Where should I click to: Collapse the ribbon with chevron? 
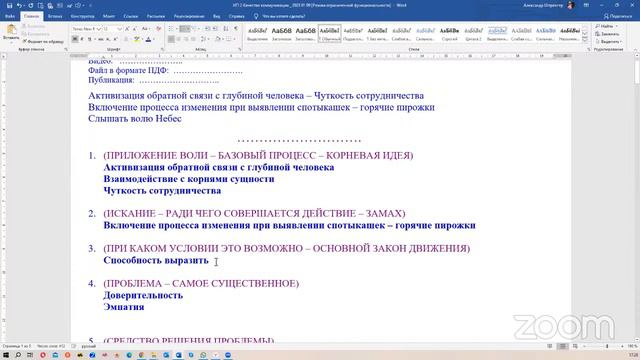click(x=635, y=49)
